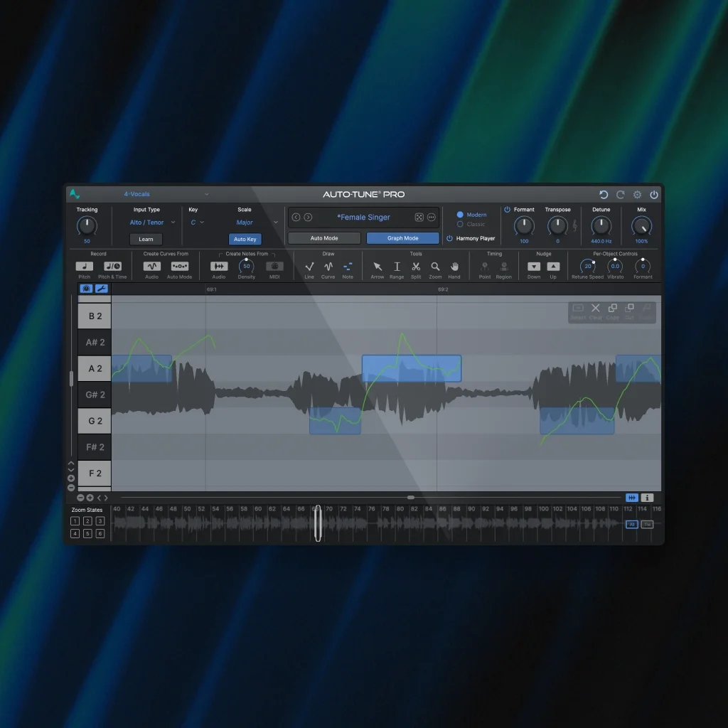Nudge Up button
The image size is (728, 728).
tap(553, 267)
